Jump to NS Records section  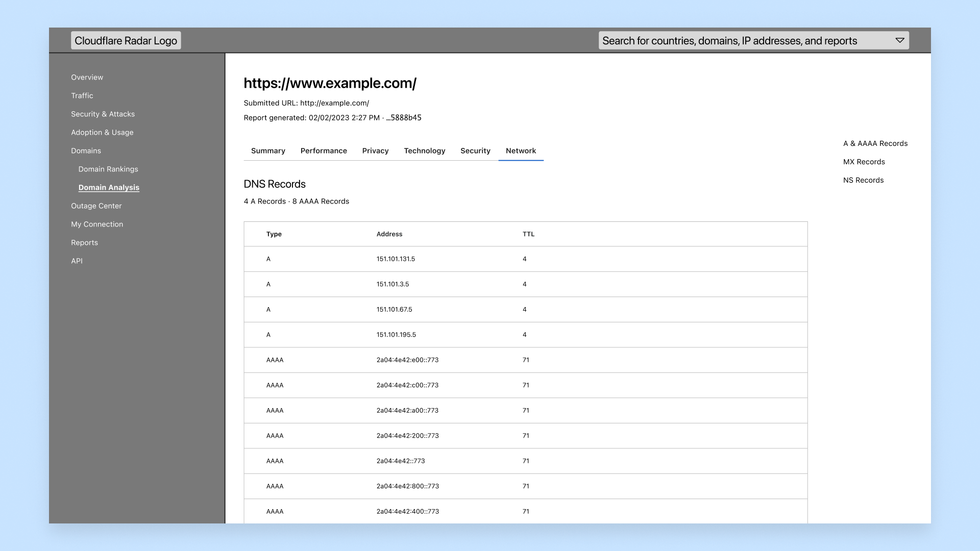(863, 181)
